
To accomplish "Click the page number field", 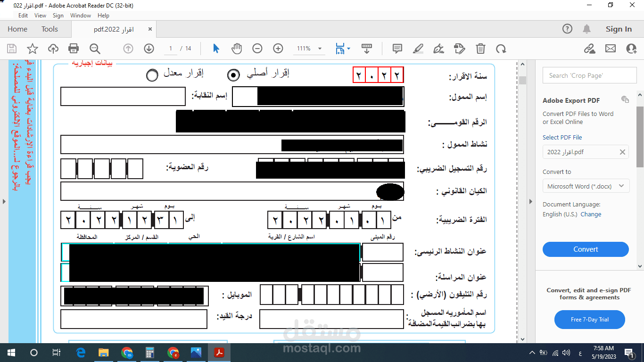I will [x=171, y=49].
